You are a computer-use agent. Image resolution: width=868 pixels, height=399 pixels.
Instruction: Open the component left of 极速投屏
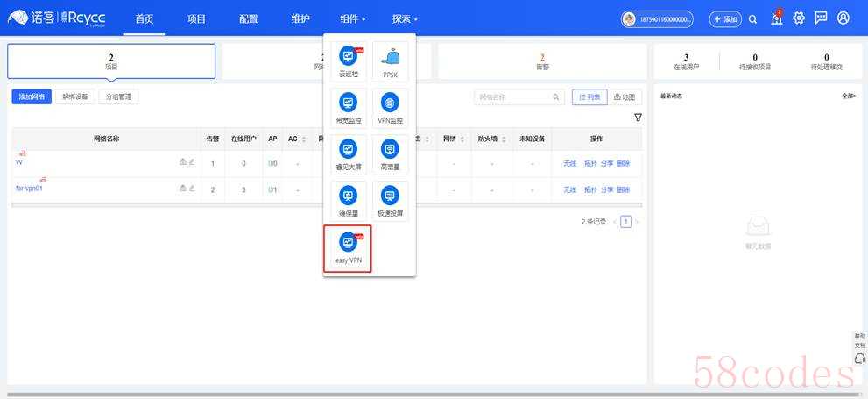click(349, 201)
